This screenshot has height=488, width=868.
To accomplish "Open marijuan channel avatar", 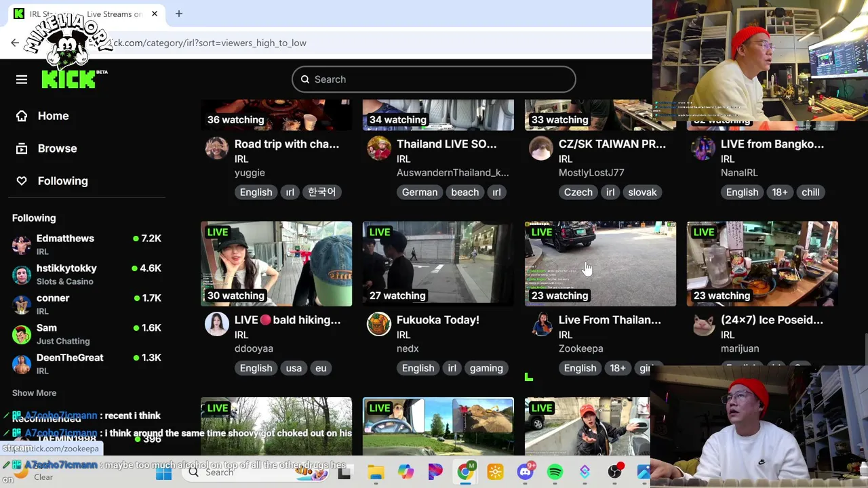I will coord(703,324).
